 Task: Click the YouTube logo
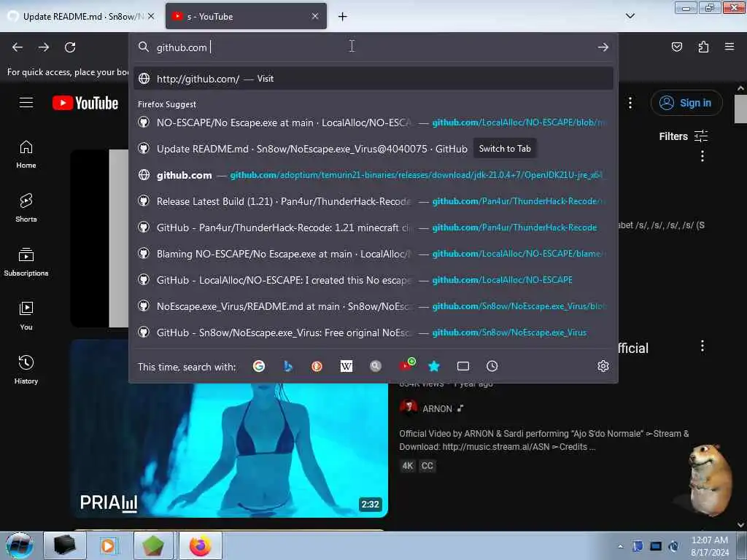point(85,103)
